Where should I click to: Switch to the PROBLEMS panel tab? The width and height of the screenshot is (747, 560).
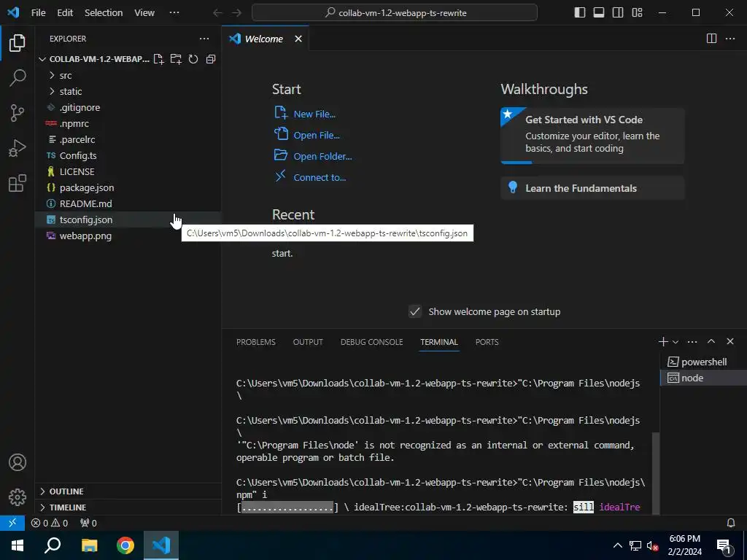(x=256, y=342)
